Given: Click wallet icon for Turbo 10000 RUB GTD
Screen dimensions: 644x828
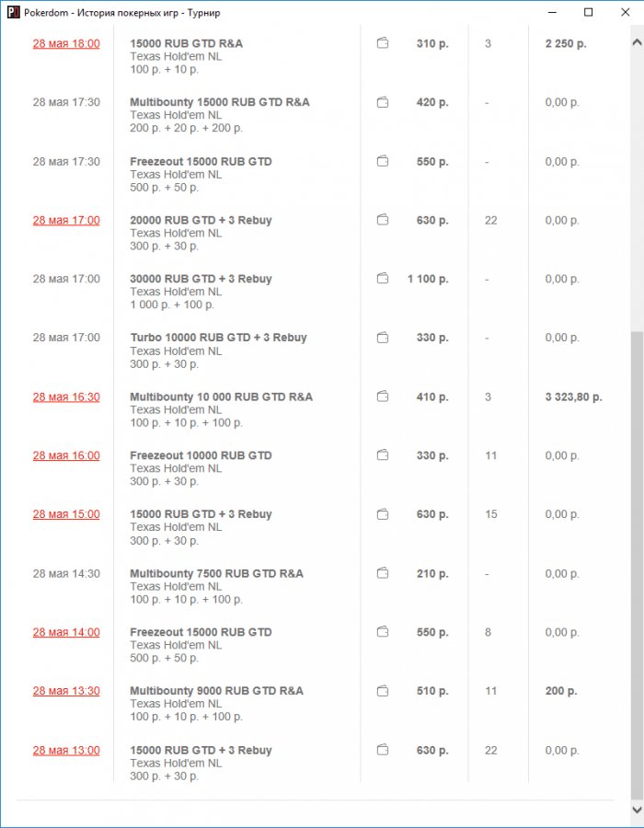Looking at the screenshot, I should point(383,338).
